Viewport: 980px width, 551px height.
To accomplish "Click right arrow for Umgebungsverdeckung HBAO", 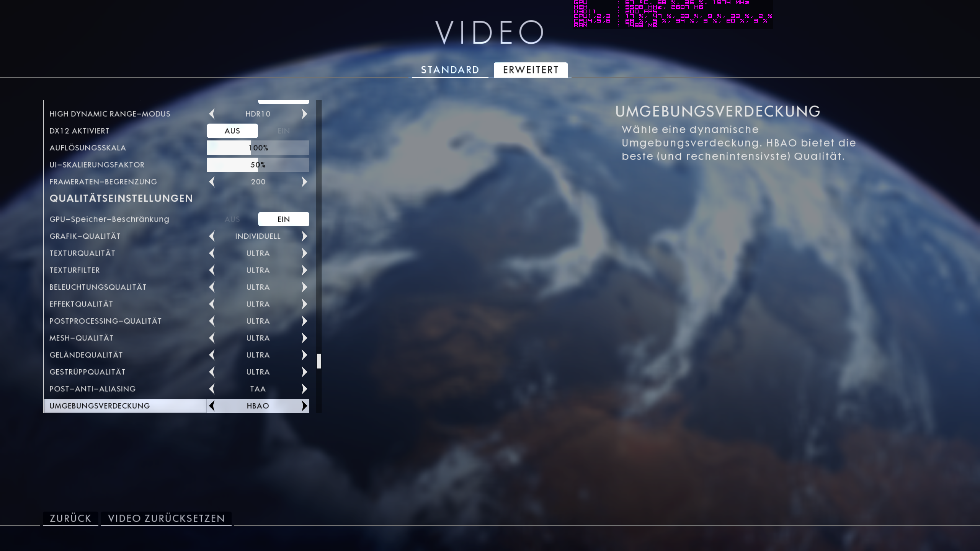I will click(304, 406).
